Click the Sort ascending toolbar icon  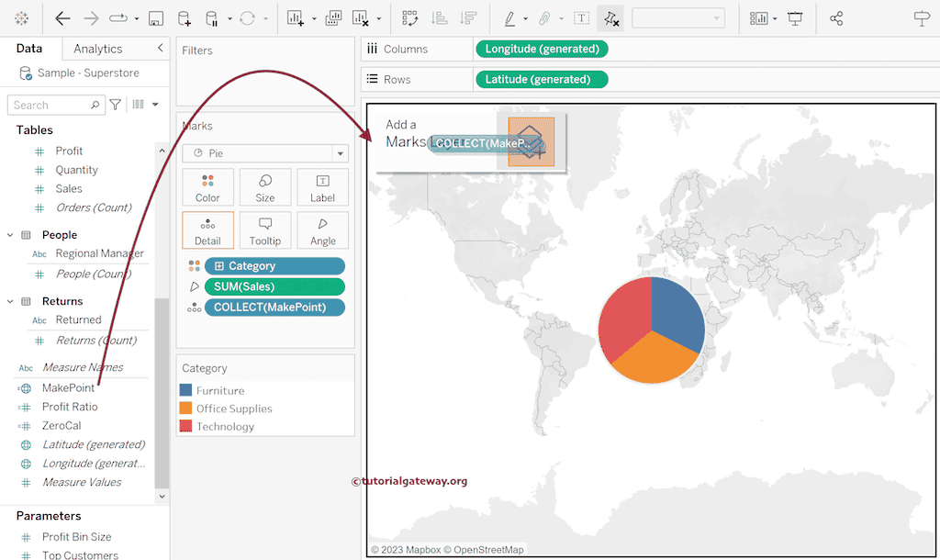pyautogui.click(x=439, y=18)
